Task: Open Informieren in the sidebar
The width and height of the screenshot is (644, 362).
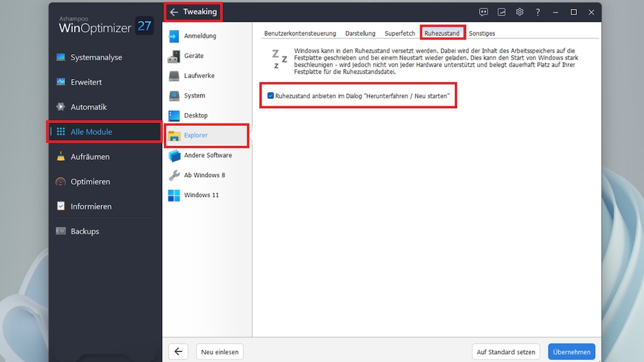Action: click(x=91, y=206)
